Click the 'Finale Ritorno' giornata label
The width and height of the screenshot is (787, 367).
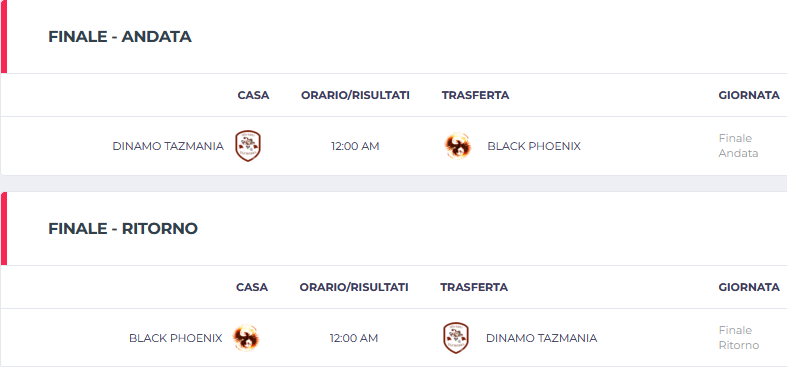tap(739, 337)
